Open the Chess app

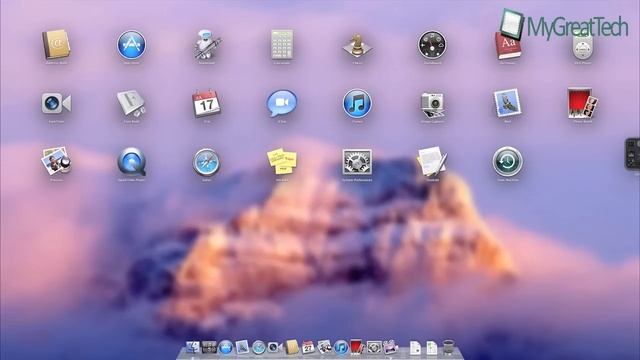pyautogui.click(x=357, y=46)
